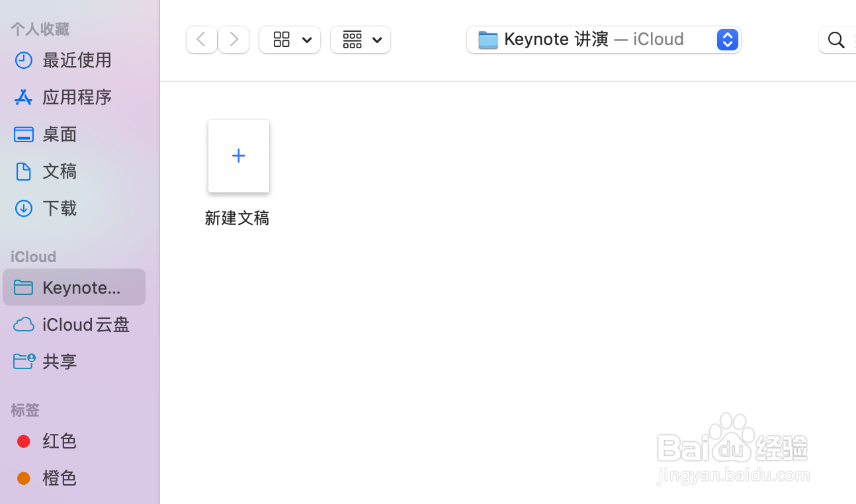Open the 桌面 folder in sidebar
This screenshot has width=856, height=504.
tap(60, 134)
